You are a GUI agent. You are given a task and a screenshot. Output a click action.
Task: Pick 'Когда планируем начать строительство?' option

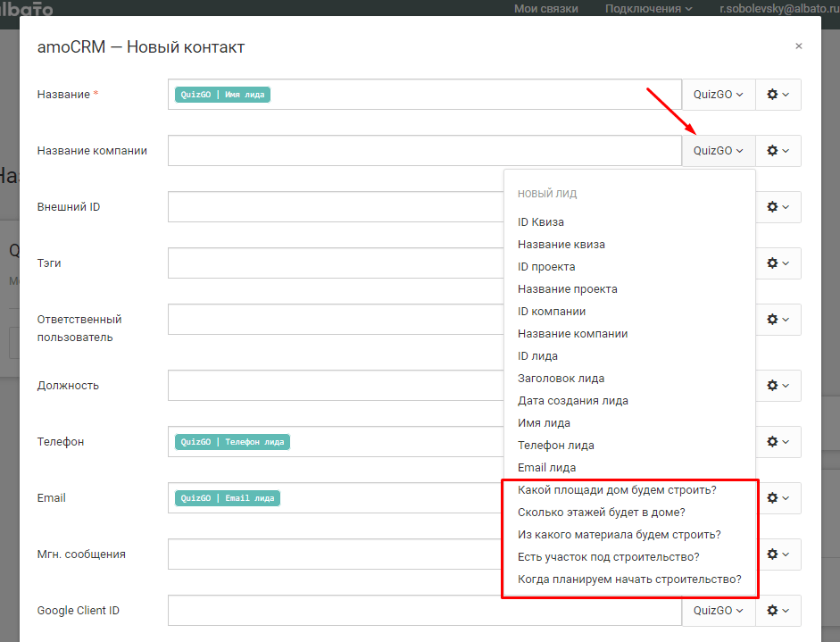tap(629, 579)
